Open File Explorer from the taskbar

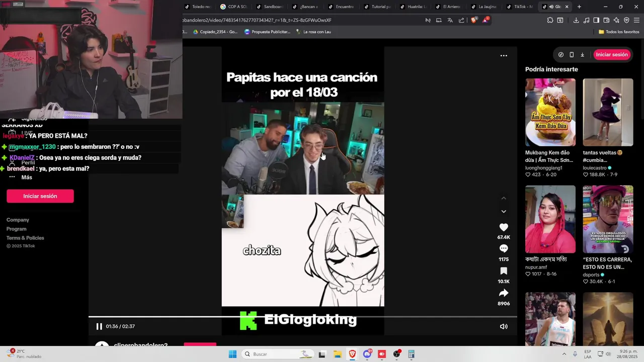tap(337, 354)
